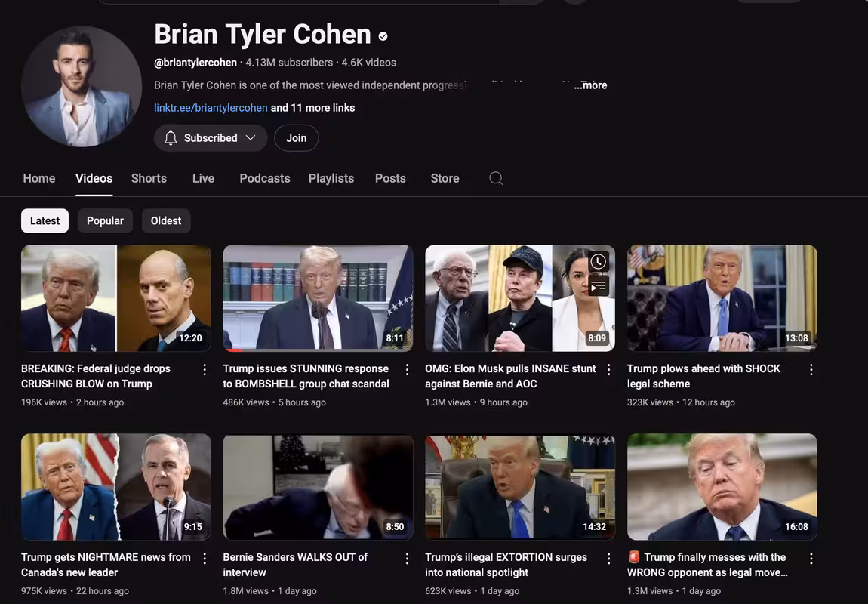Open the Store tab
Image resolution: width=868 pixels, height=604 pixels.
(445, 178)
